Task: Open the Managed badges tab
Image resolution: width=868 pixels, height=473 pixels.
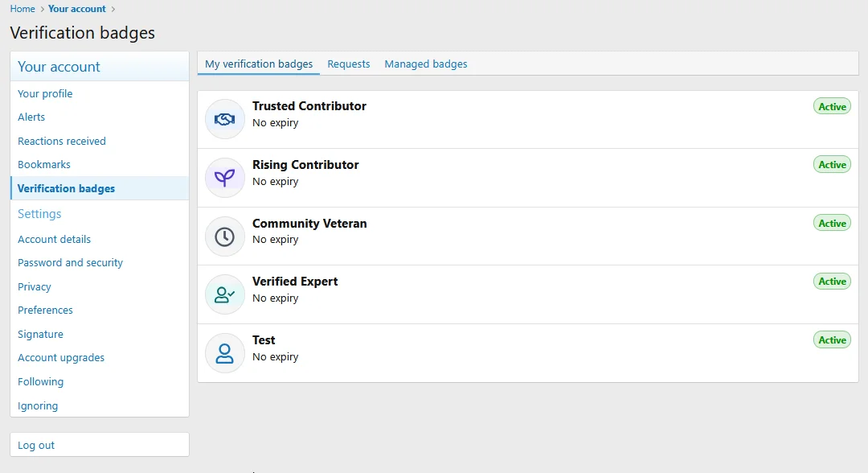Action: pos(426,64)
